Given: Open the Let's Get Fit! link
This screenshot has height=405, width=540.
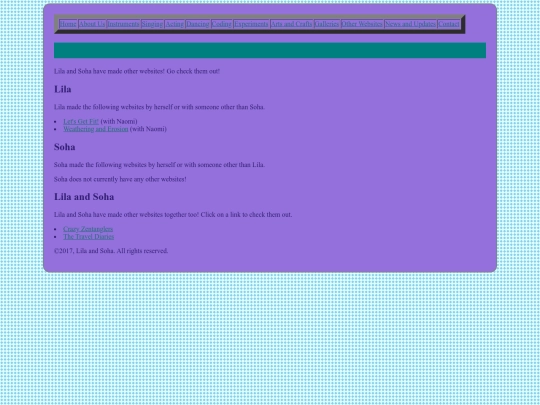Looking at the screenshot, I should pyautogui.click(x=81, y=121).
